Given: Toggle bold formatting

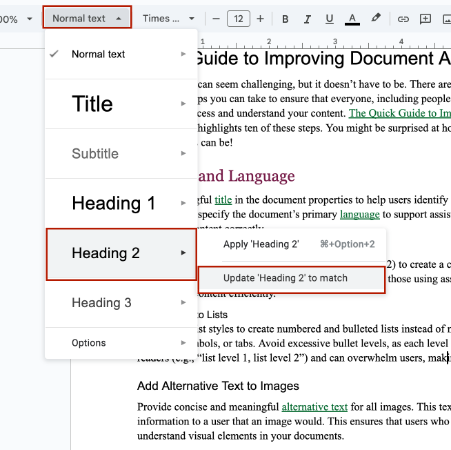Looking at the screenshot, I should pyautogui.click(x=285, y=19).
